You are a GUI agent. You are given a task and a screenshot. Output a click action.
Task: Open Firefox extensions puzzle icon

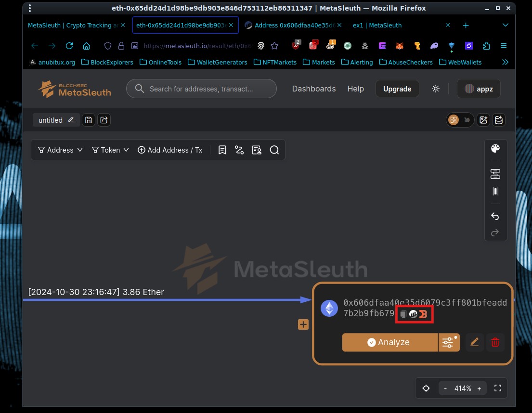pos(486,46)
